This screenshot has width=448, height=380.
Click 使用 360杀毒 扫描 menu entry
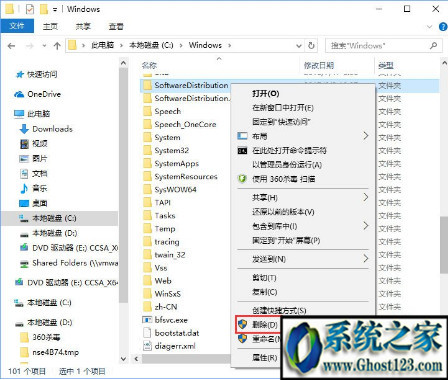coord(284,179)
